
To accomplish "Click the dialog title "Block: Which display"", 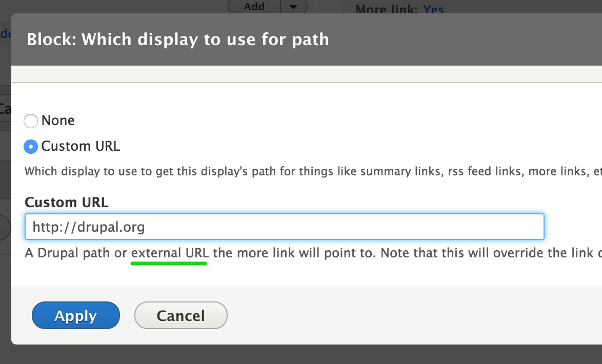I will click(x=178, y=39).
